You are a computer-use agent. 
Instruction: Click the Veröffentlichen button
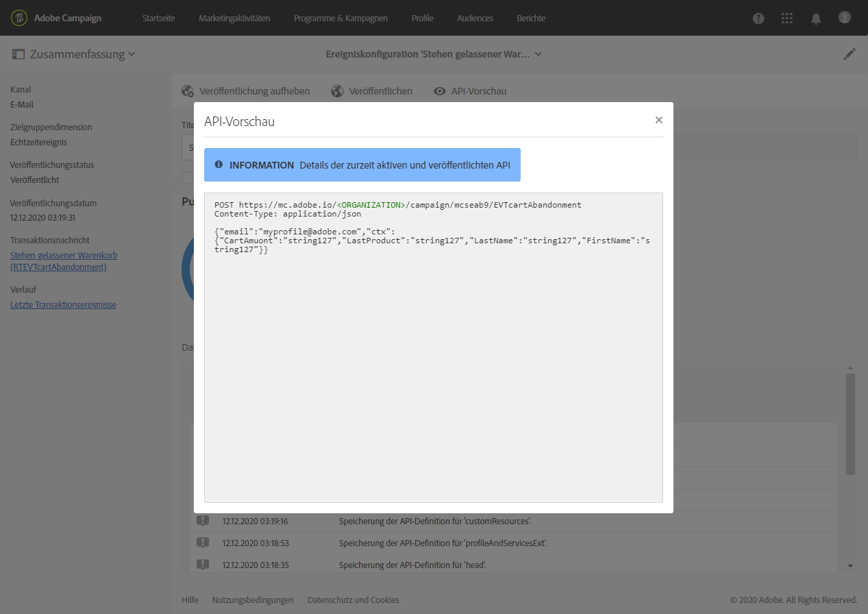point(372,91)
